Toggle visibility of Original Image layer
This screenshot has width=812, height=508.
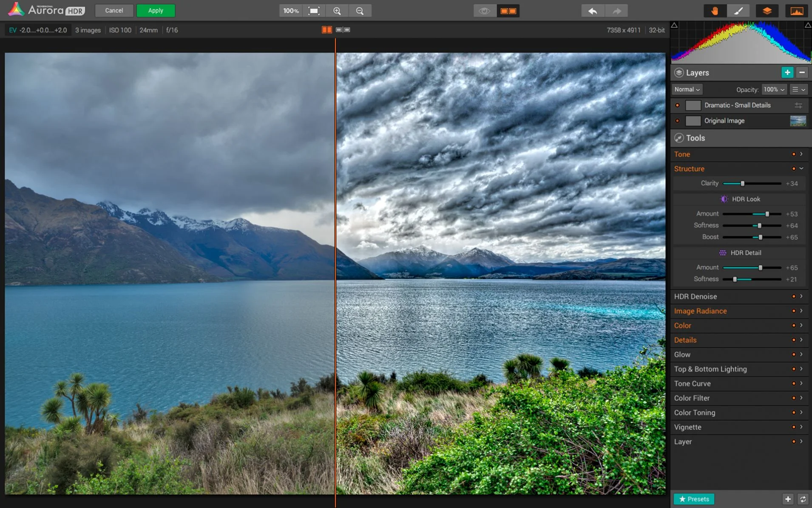pyautogui.click(x=677, y=121)
